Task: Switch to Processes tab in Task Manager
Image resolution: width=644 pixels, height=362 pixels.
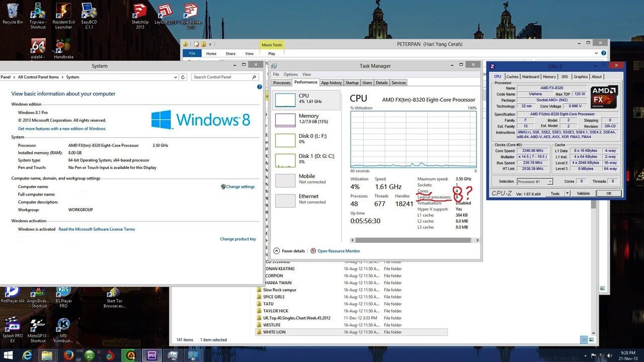Action: 282,82
